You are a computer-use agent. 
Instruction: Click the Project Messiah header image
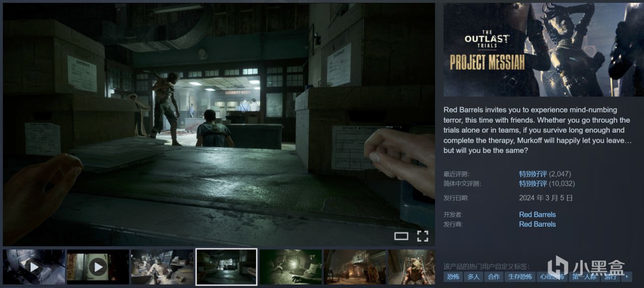click(x=543, y=50)
